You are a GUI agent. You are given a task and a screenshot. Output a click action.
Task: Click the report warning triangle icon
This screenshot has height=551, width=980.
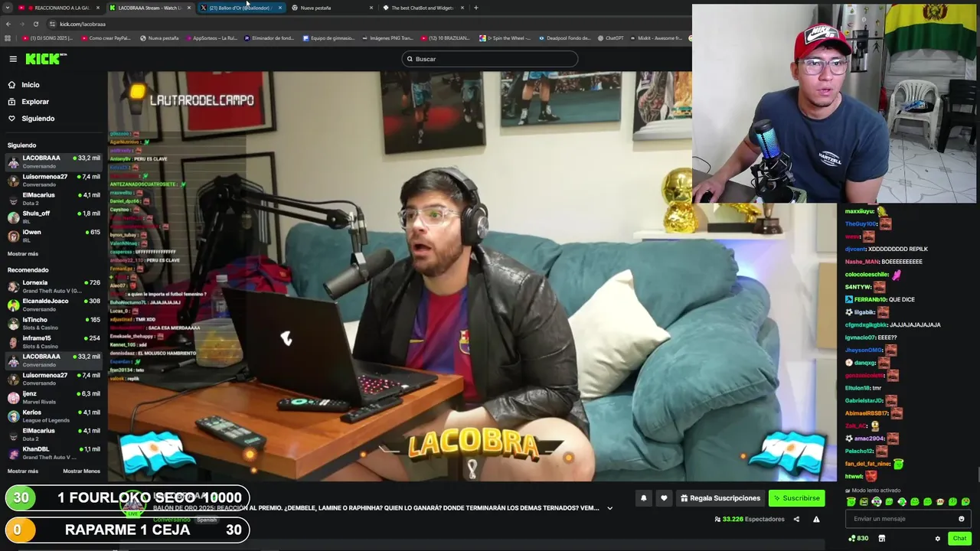click(816, 519)
